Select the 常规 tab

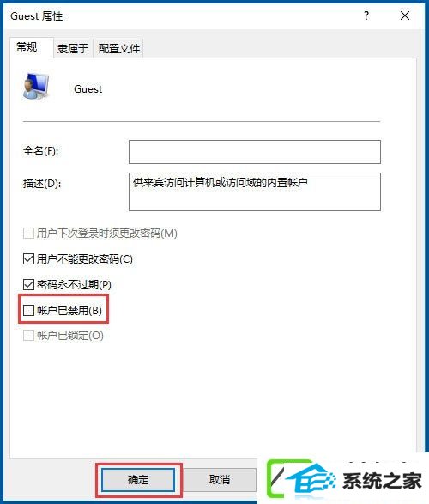pos(27,47)
